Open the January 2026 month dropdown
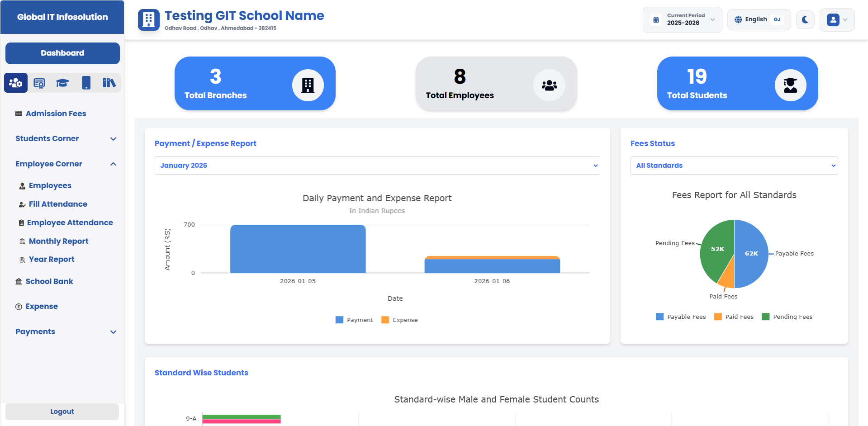 (377, 166)
